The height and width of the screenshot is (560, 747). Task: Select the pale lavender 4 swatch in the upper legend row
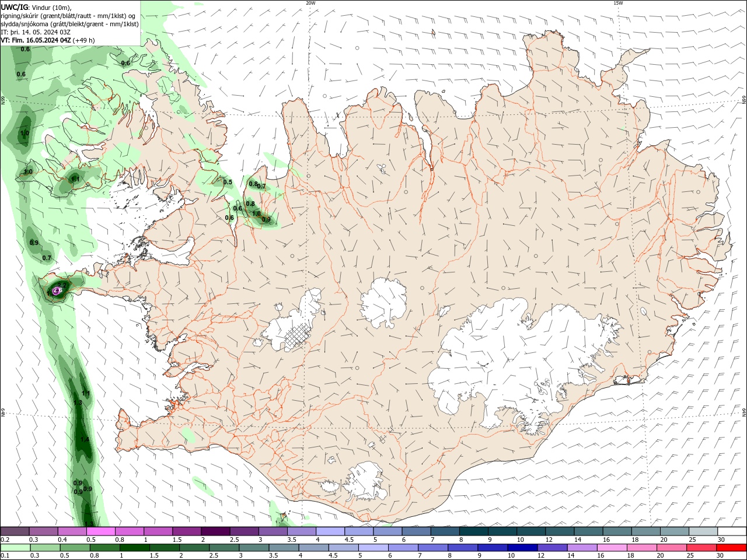click(x=330, y=531)
